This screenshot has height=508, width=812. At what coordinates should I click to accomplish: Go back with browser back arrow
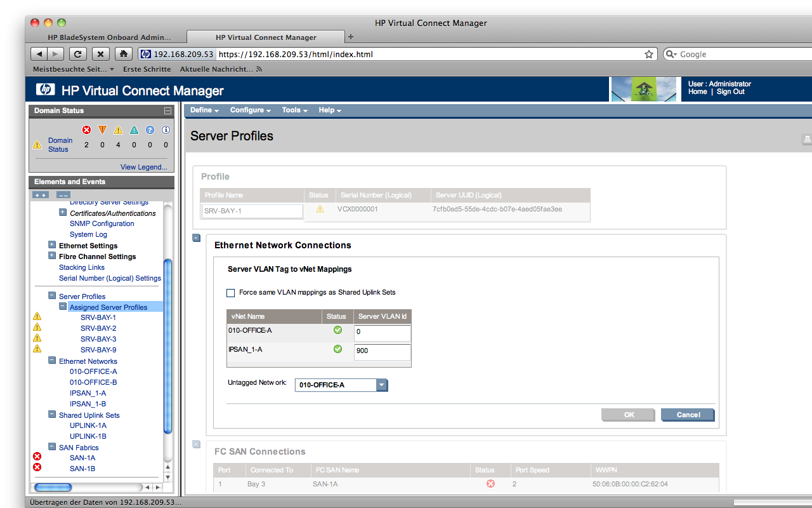click(40, 54)
